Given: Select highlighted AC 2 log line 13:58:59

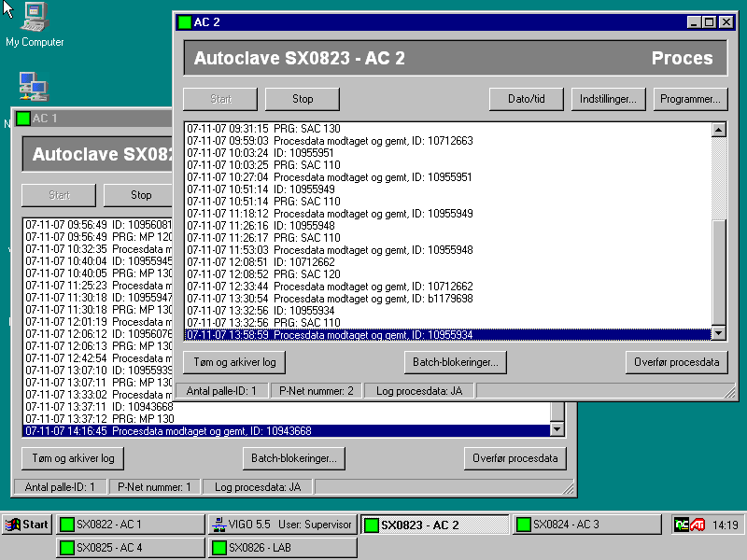Looking at the screenshot, I should coord(448,335).
